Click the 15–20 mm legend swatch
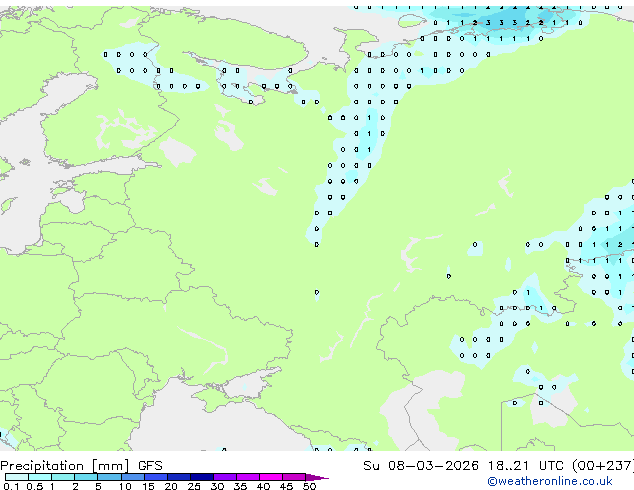Image resolution: width=634 pixels, height=490 pixels. [x=156, y=477]
